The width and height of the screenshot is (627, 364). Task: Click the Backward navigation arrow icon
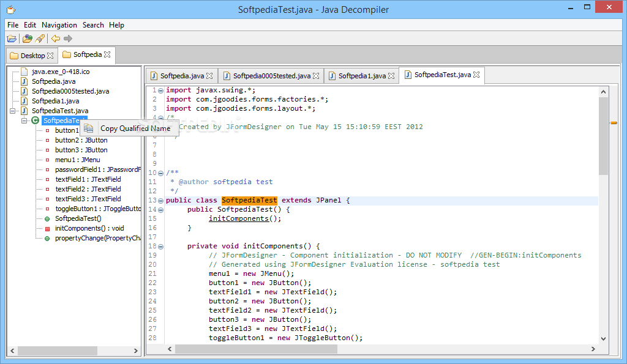(55, 39)
